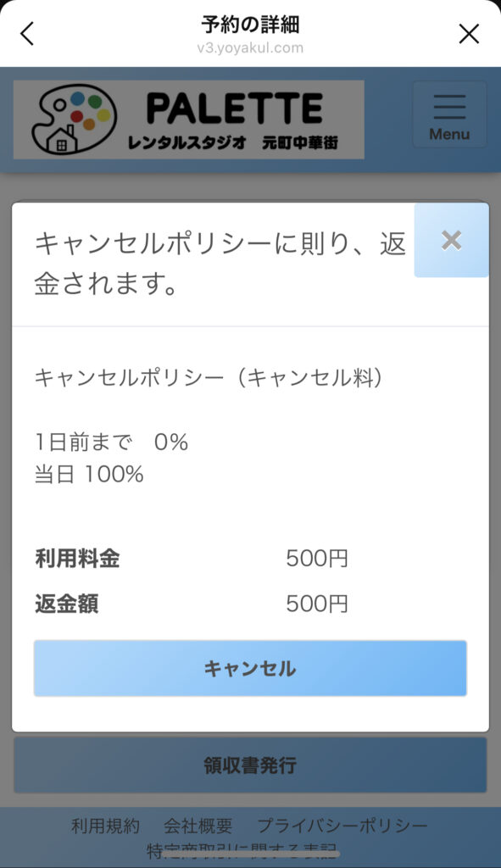This screenshot has width=501, height=868.
Task: Tap the home indicator bar at bottom
Action: [x=250, y=854]
